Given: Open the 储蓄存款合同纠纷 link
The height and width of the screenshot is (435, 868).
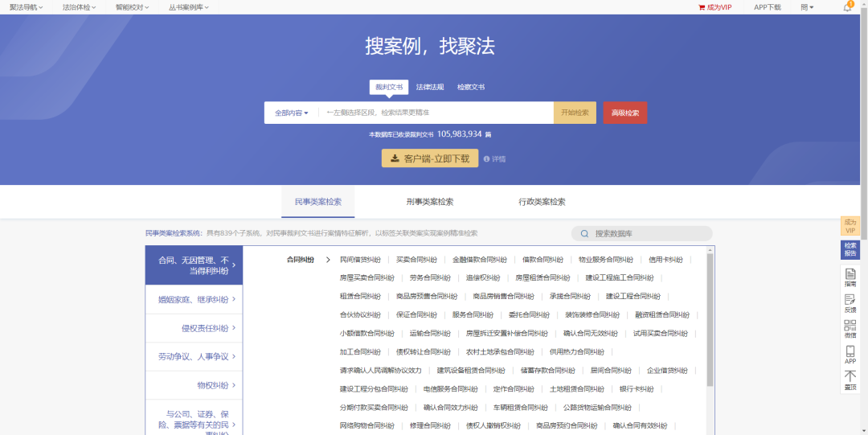Looking at the screenshot, I should [x=548, y=371].
